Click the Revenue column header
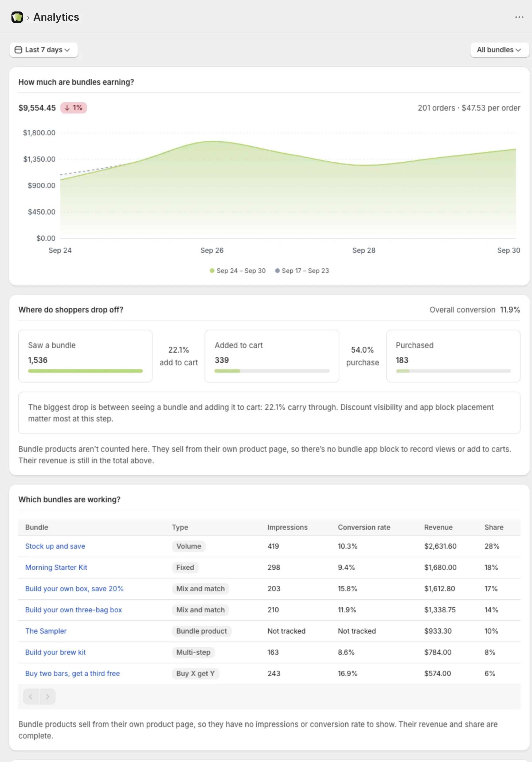This screenshot has height=762, width=532. click(x=438, y=527)
